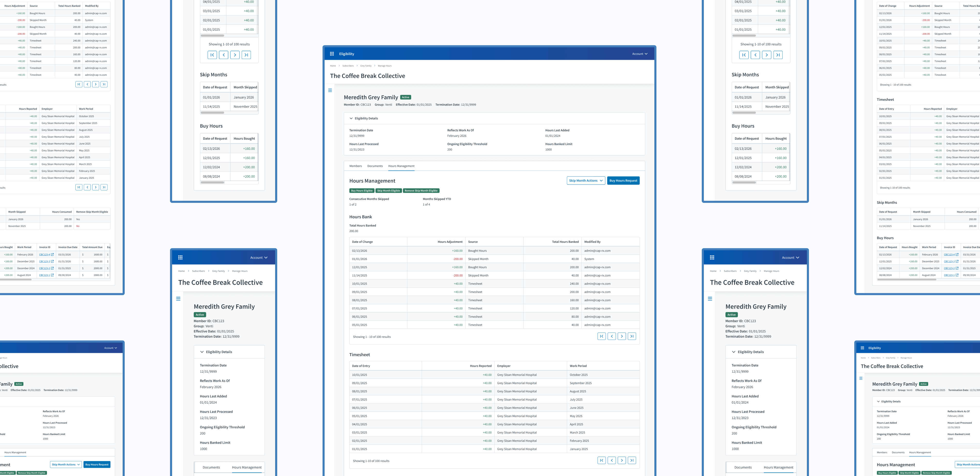Image resolution: width=980 pixels, height=476 pixels.
Task: Click Grey Family breadcrumb in central frame
Action: (366, 66)
